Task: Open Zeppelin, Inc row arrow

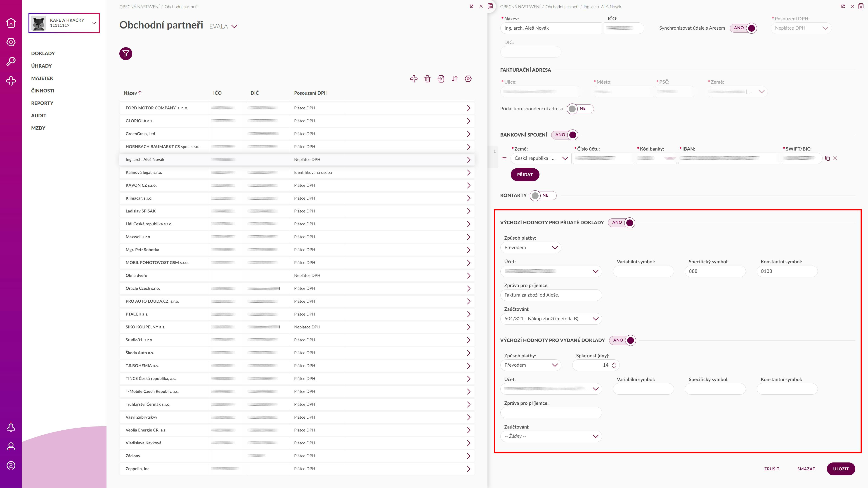Action: pyautogui.click(x=468, y=469)
